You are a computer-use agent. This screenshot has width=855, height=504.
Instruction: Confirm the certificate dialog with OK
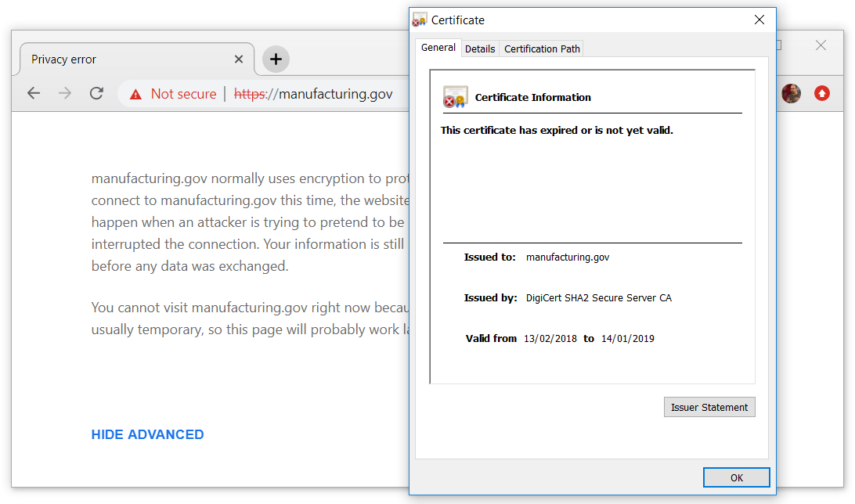click(x=737, y=477)
